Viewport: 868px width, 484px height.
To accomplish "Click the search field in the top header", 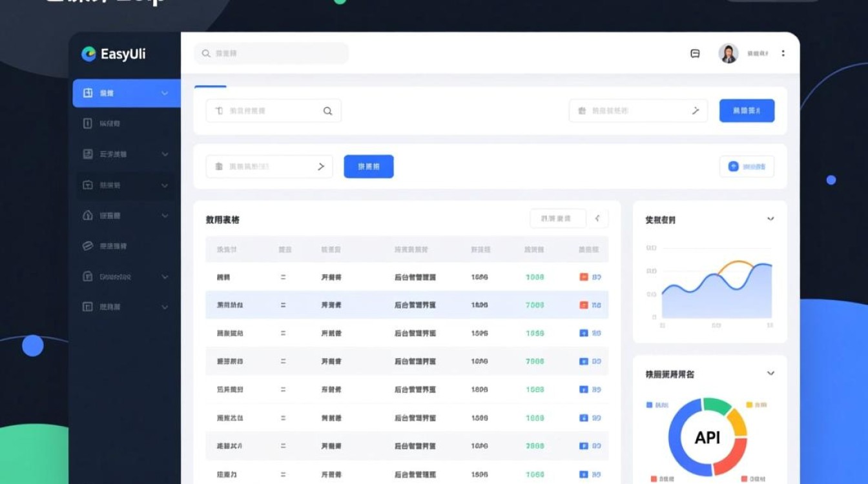I will (271, 54).
